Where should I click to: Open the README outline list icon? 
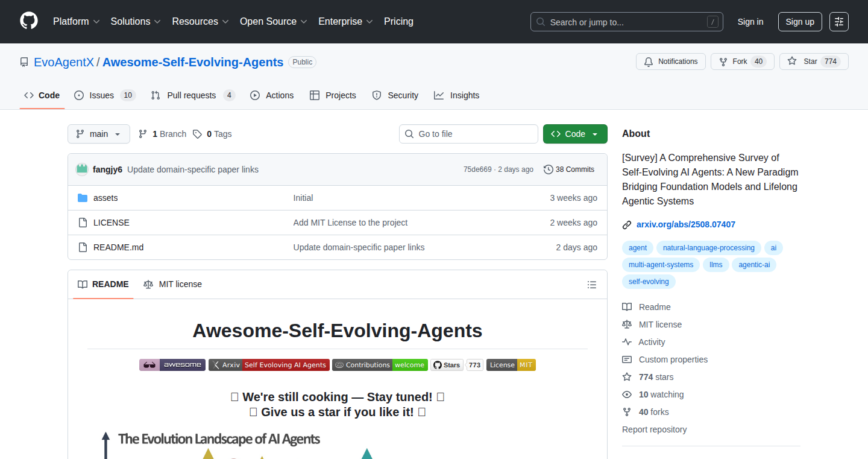coord(592,285)
